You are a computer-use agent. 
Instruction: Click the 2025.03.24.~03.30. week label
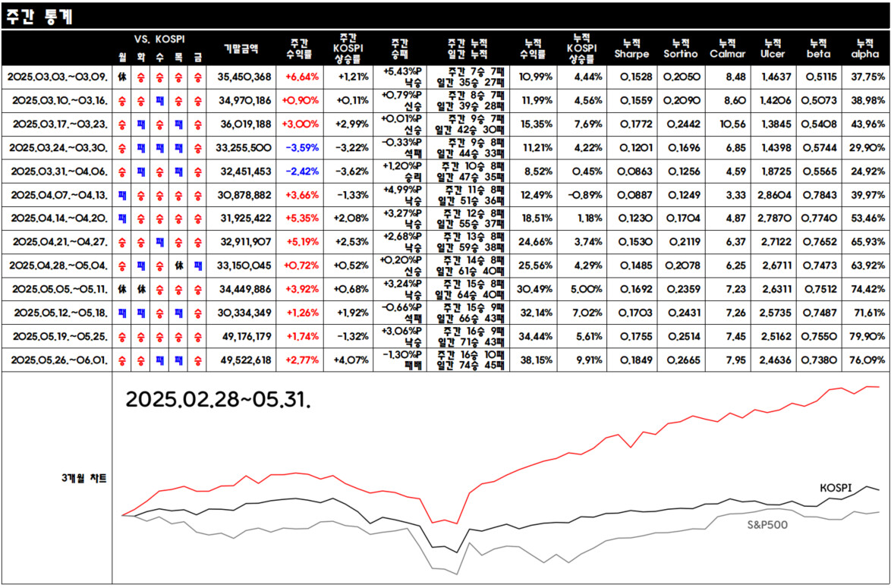point(57,148)
